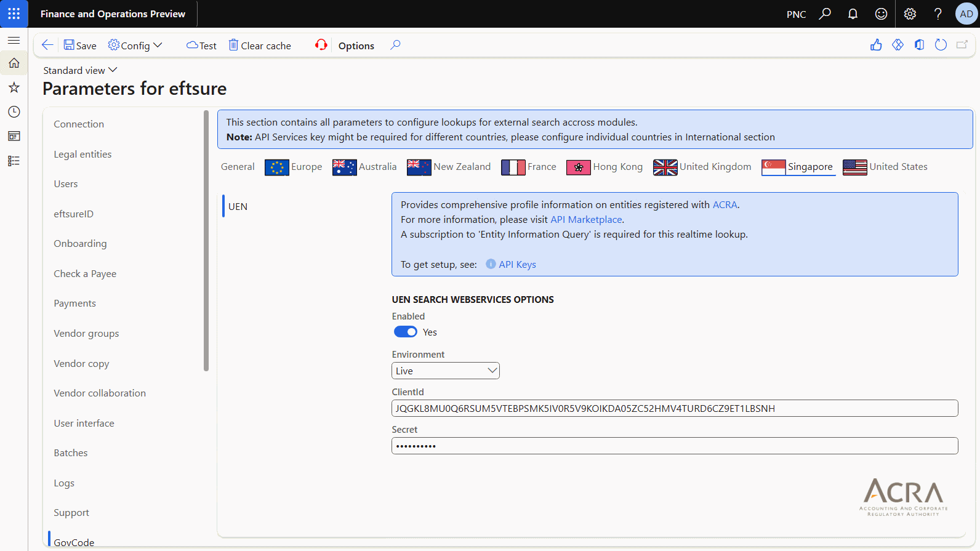Screen dimensions: 980x551
Task: Click Clear cache
Action: pyautogui.click(x=260, y=46)
